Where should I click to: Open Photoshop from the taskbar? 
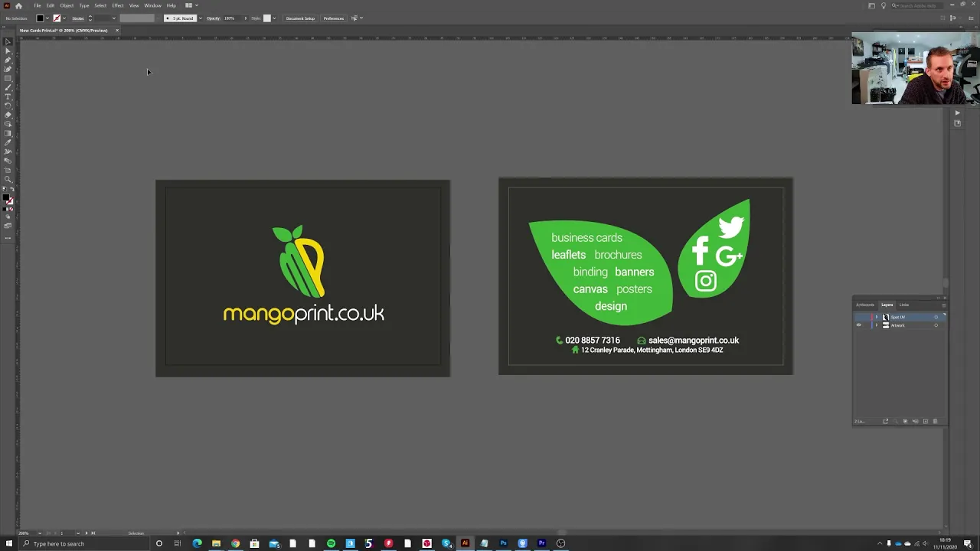[x=503, y=543]
